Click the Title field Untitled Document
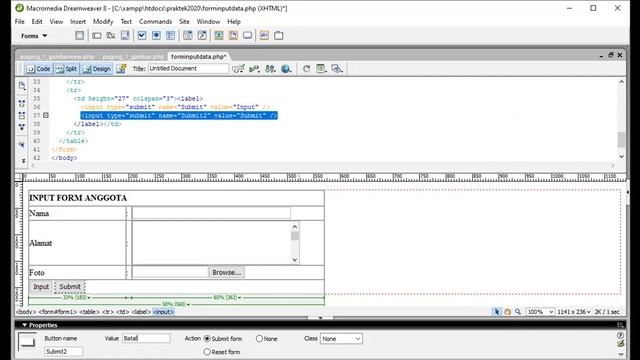 click(x=188, y=69)
